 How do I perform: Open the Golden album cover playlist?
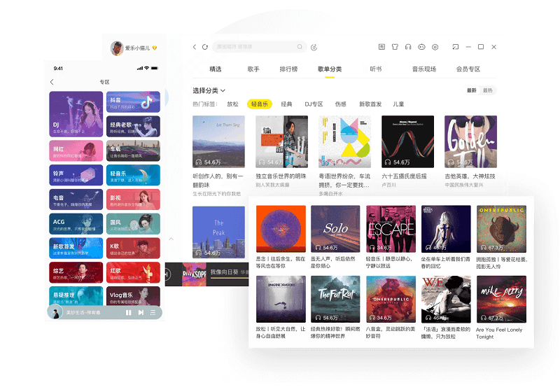coord(470,141)
